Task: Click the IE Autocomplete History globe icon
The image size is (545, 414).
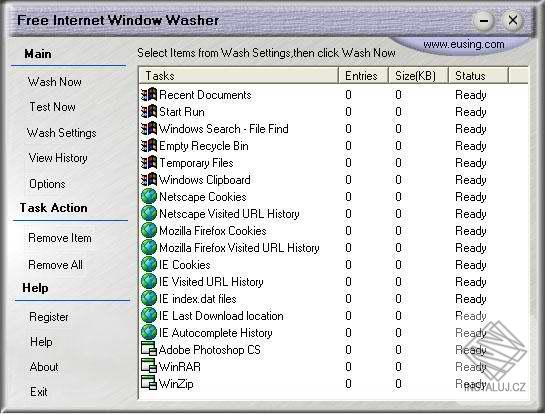Action: coord(149,333)
